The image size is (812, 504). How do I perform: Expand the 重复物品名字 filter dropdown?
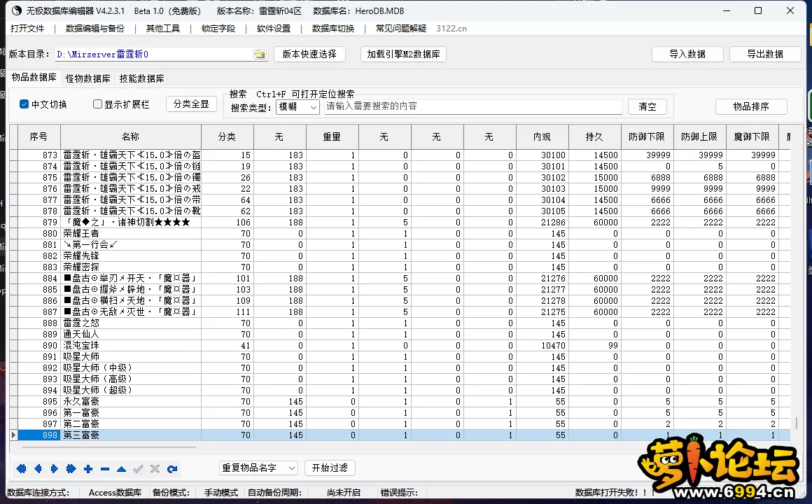(258, 468)
